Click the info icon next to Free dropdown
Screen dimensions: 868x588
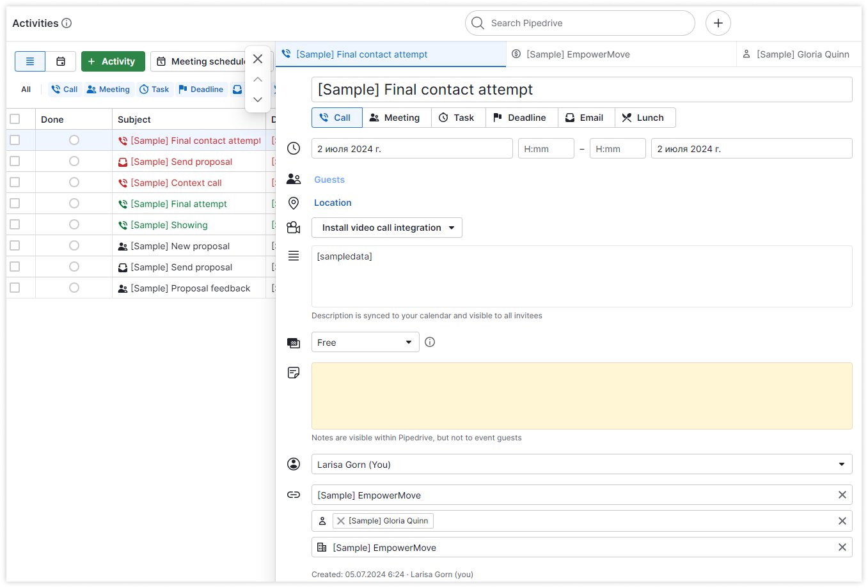[x=429, y=342]
